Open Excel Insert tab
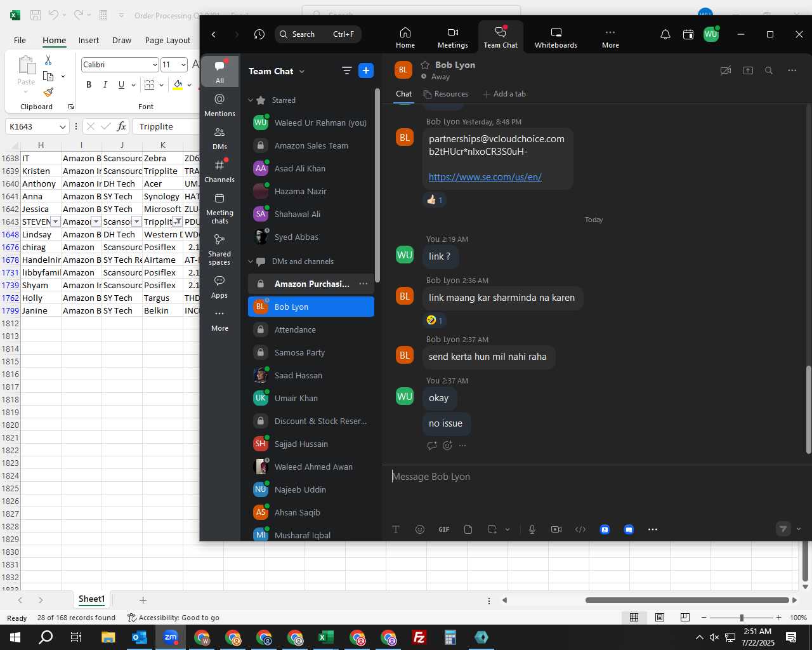The width and height of the screenshot is (812, 650). 89,40
